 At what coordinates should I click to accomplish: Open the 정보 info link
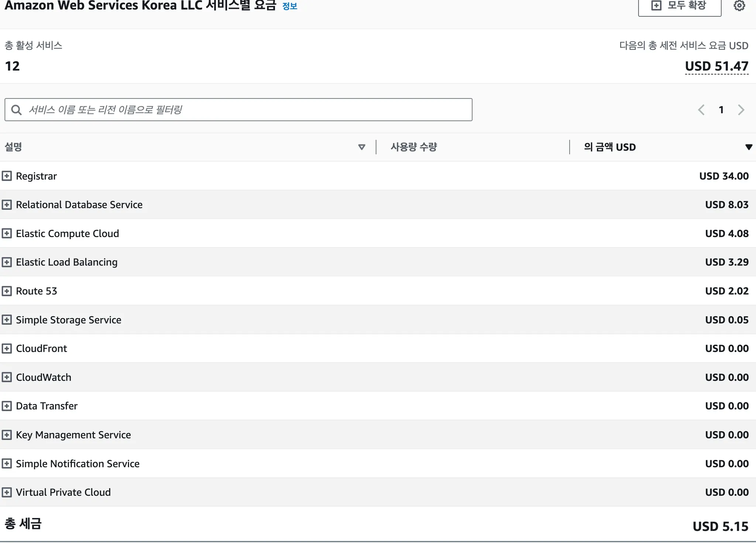pos(290,6)
